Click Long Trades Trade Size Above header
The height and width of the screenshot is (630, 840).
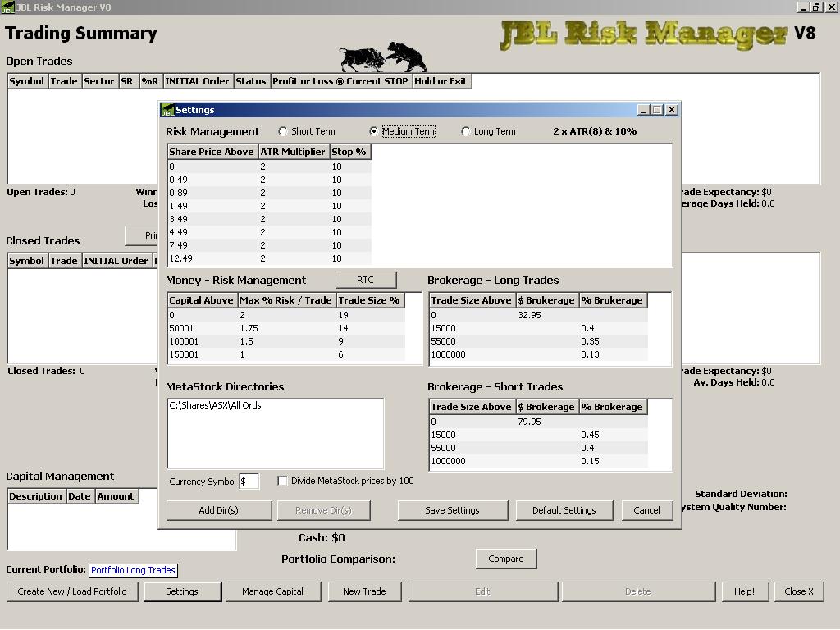pyautogui.click(x=472, y=300)
